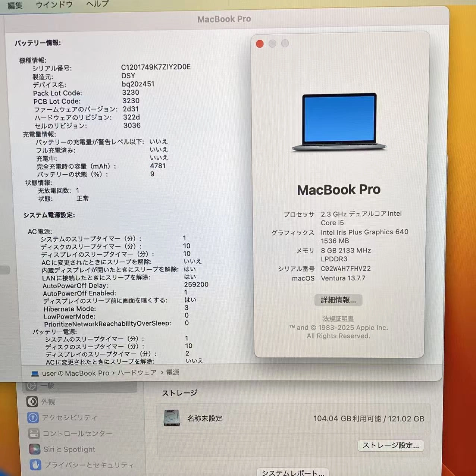Select 電源 in the breadcrumb path
The width and height of the screenshot is (476, 476).
[173, 373]
